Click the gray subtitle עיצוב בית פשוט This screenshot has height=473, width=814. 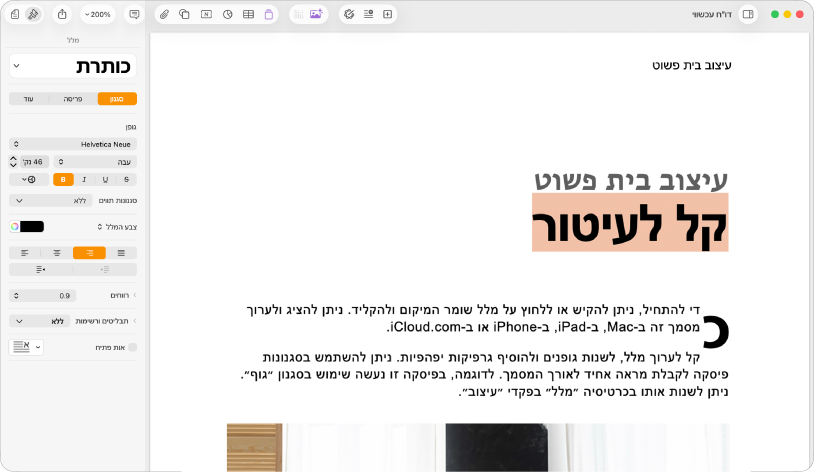[631, 180]
